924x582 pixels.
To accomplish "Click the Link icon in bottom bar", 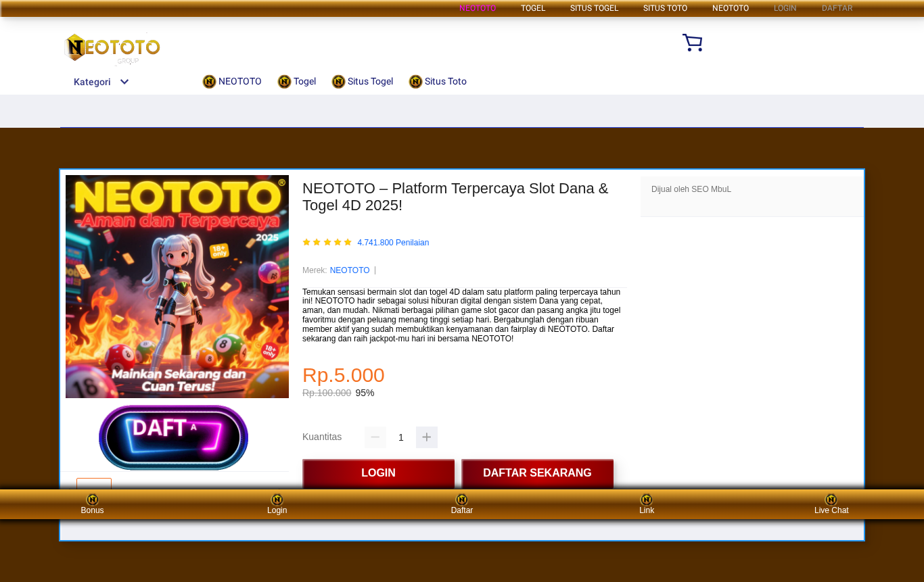I will click(x=647, y=500).
